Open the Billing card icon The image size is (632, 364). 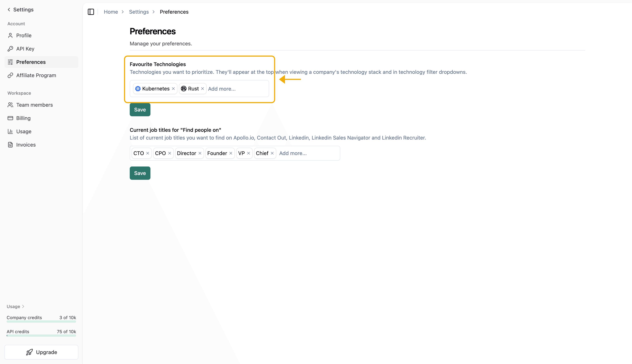[x=10, y=118]
